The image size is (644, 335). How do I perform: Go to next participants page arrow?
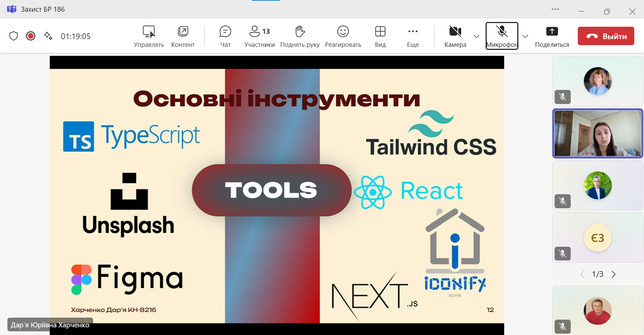pos(613,274)
